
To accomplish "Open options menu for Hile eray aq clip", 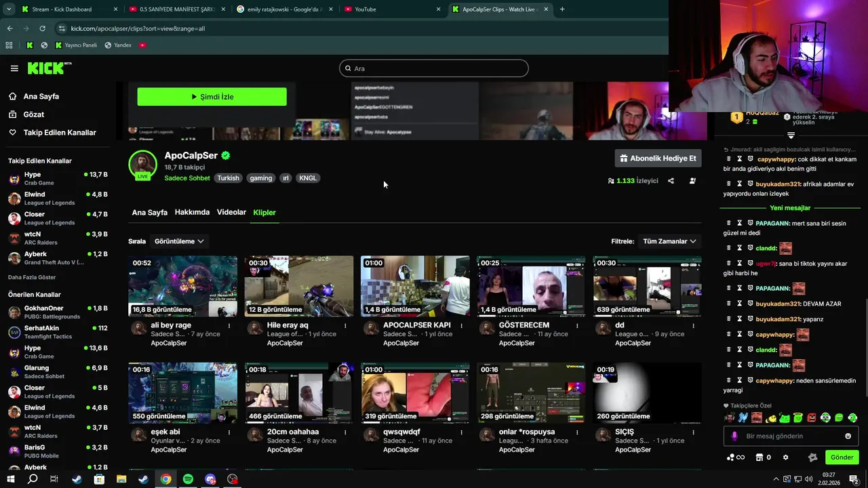I will pos(345,326).
